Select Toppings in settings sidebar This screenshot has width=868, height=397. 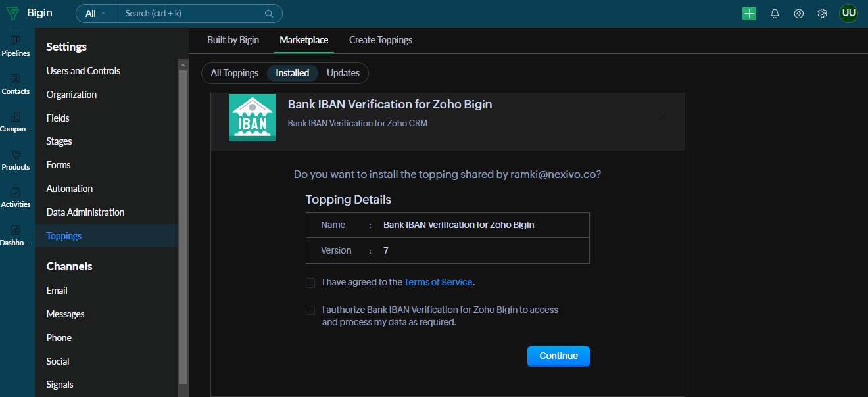[x=106, y=236]
